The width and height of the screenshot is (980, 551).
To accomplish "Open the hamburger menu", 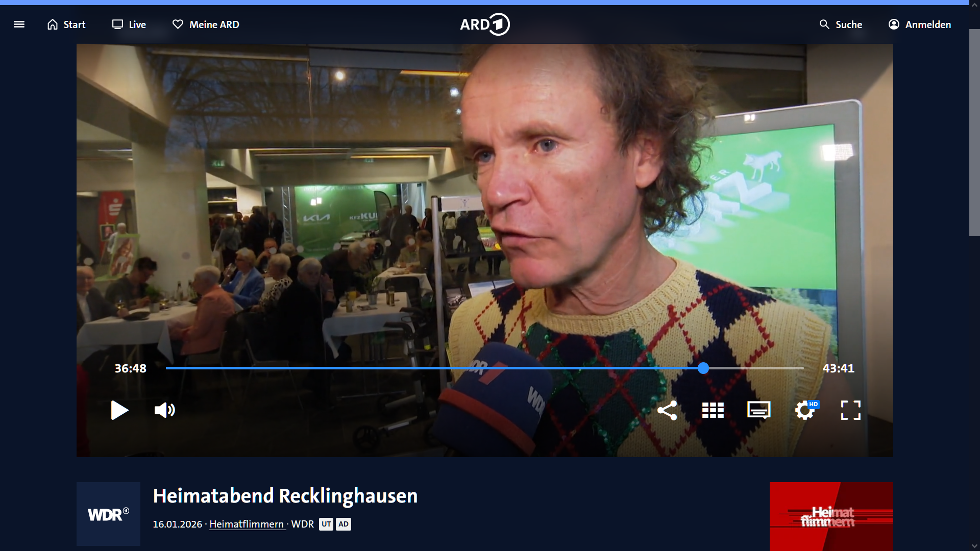I will (19, 24).
